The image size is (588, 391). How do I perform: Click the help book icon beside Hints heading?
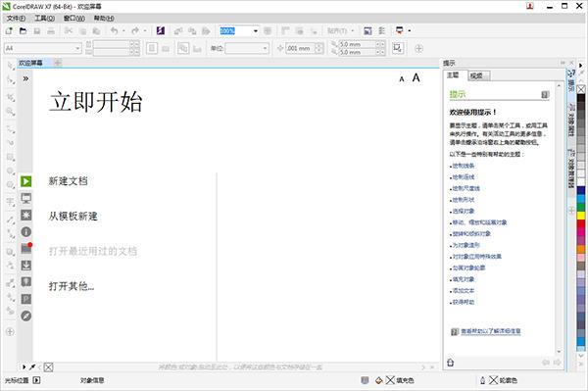[545, 94]
